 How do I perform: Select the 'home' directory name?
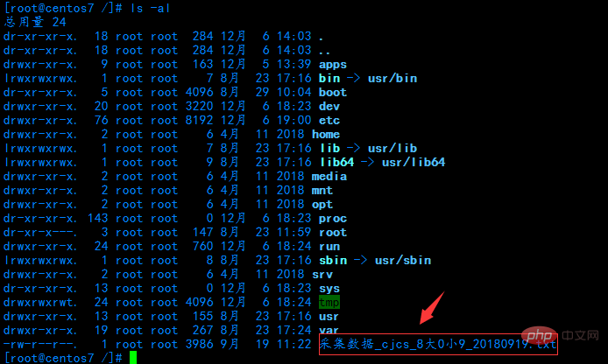[x=326, y=134]
